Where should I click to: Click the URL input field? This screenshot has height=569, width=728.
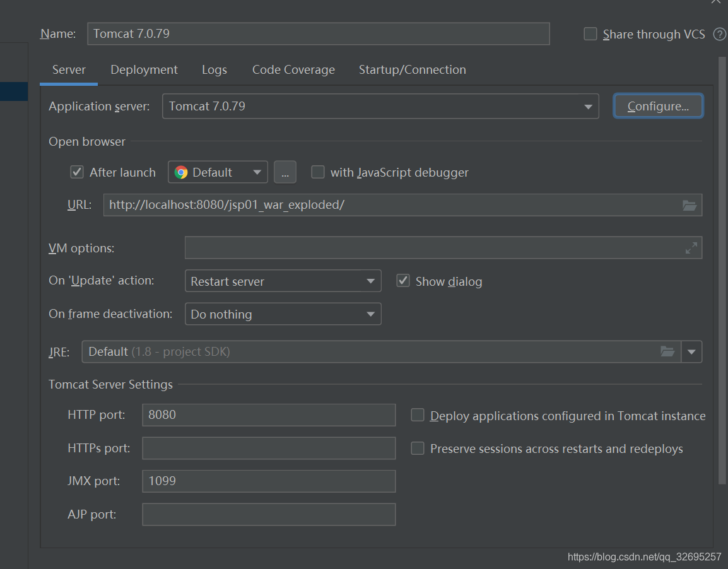click(402, 205)
